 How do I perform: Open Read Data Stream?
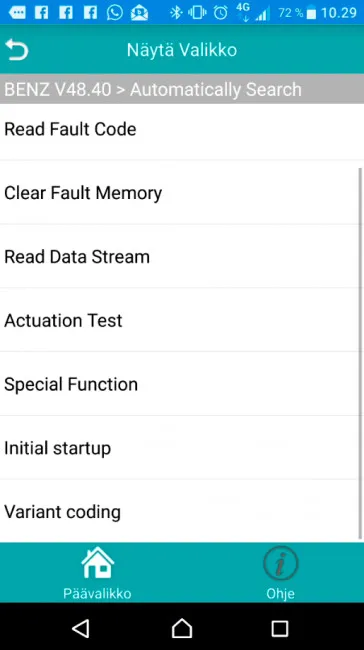[181, 257]
